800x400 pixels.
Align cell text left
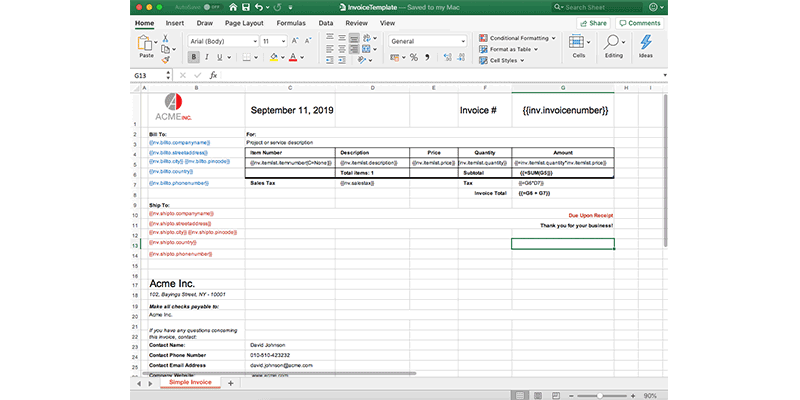[x=330, y=49]
